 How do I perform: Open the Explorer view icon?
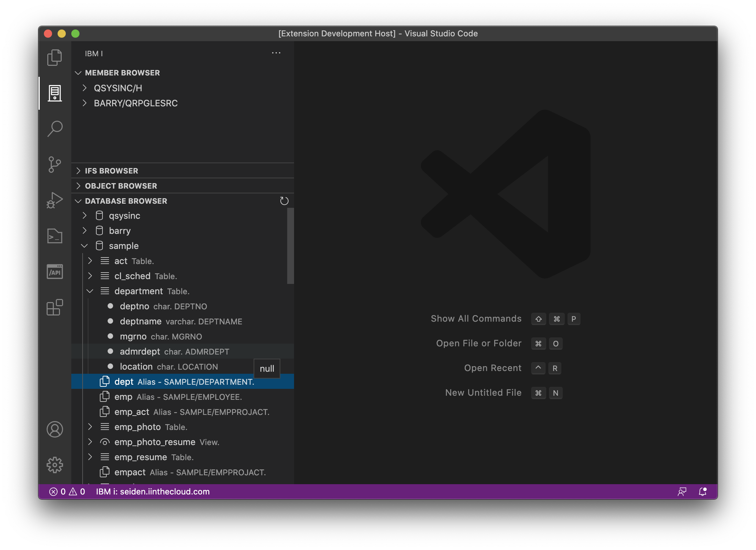pos(54,57)
